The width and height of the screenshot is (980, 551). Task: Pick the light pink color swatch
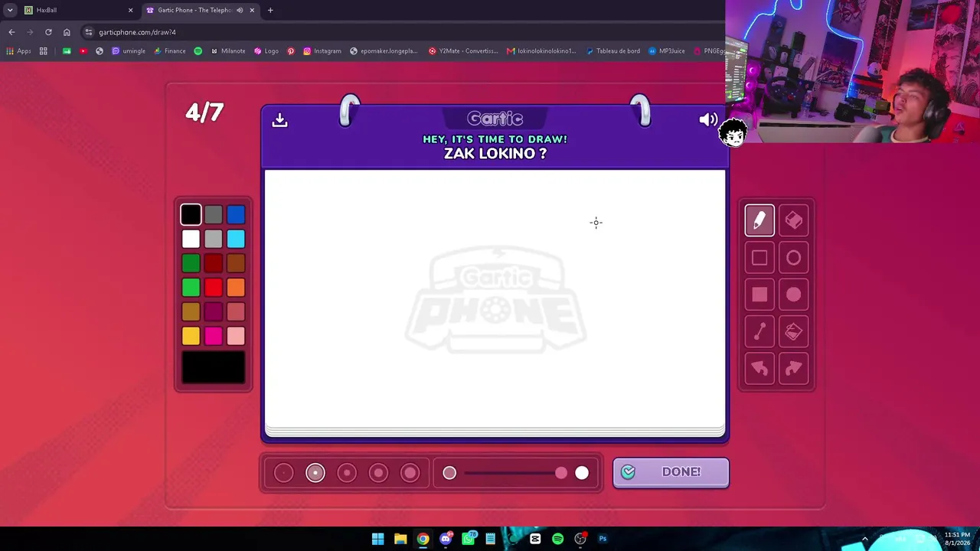point(236,336)
